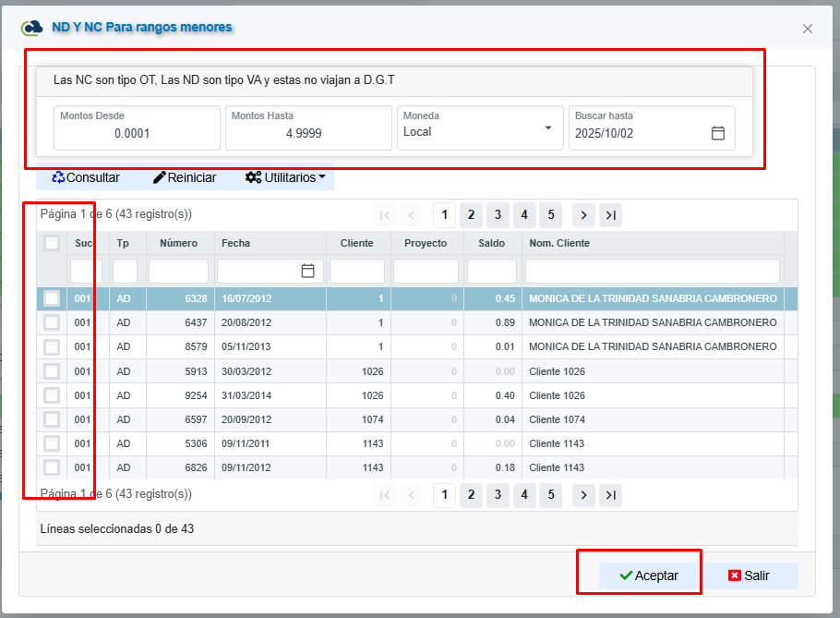Click the Fecha filter calendar icon
This screenshot has height=618, width=840.
click(307, 271)
